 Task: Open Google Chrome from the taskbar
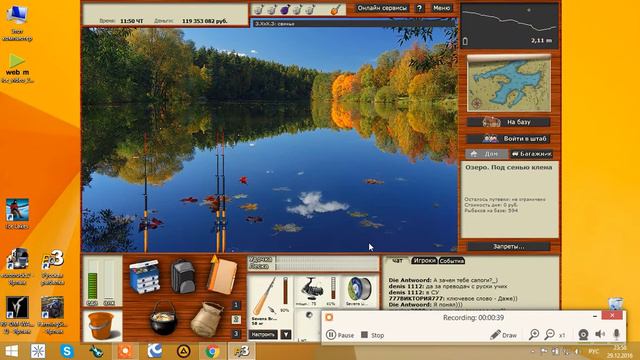(212, 351)
